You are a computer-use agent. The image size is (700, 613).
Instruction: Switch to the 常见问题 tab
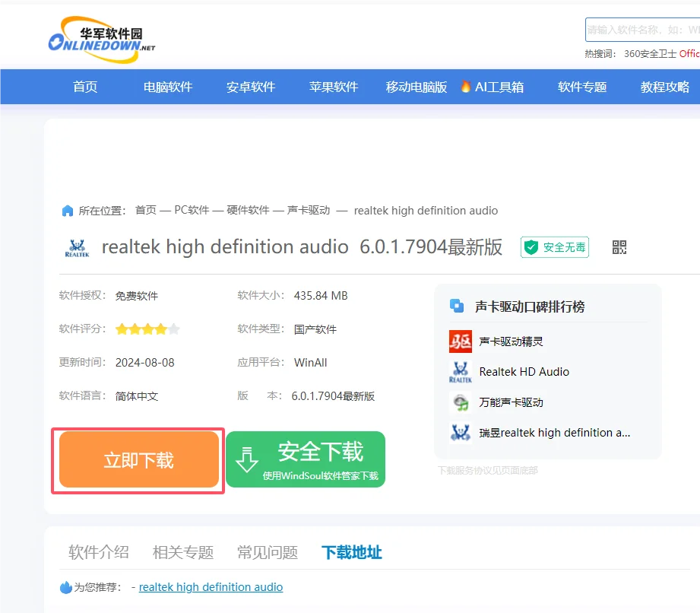pos(268,552)
